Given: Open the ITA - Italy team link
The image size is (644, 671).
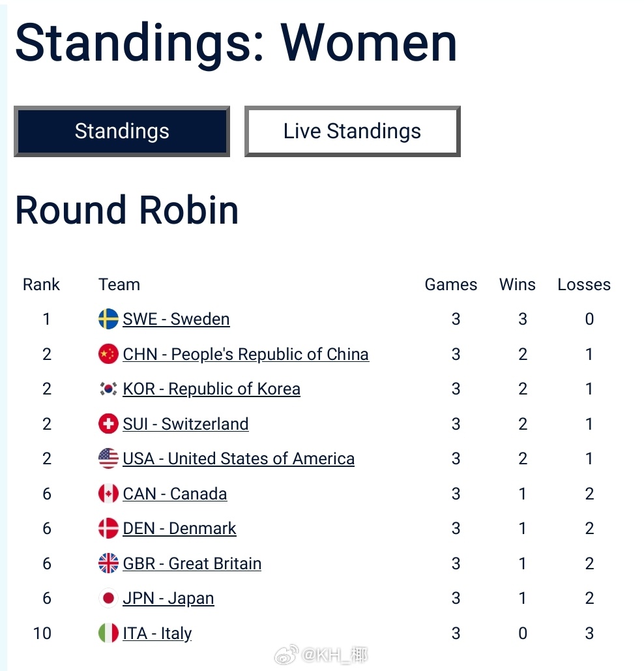Looking at the screenshot, I should 157,633.
